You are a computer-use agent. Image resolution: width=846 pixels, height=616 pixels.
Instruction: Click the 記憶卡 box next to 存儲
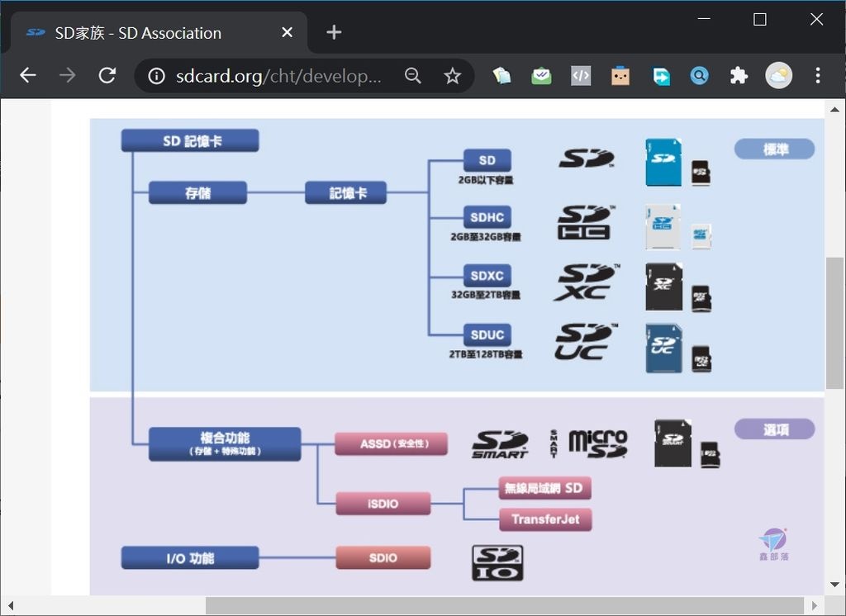(346, 192)
